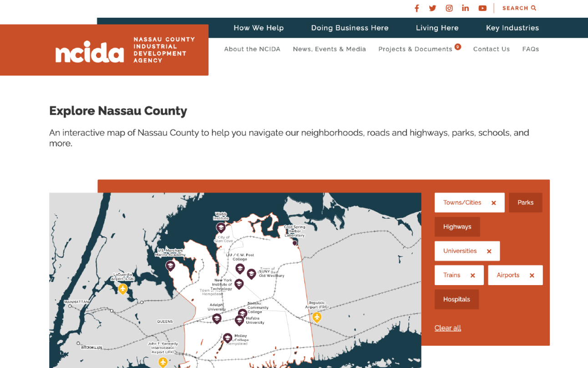Open the NCIDA Twitter icon
This screenshot has width=588, height=368.
(x=432, y=8)
